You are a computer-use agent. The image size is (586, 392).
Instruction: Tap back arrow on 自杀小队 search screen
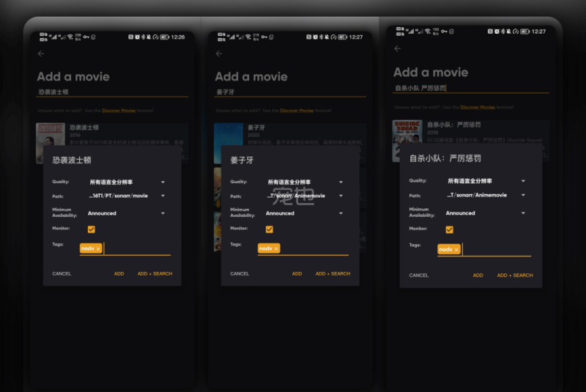398,48
